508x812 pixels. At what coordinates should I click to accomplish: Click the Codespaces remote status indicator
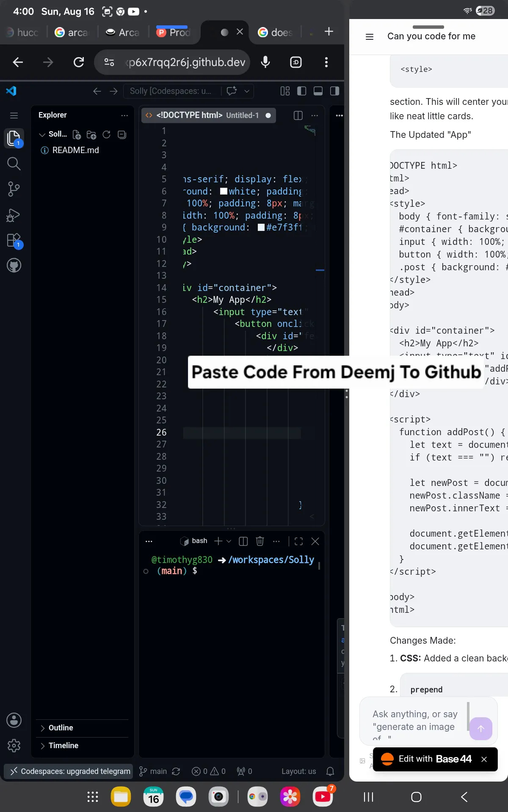click(x=69, y=771)
